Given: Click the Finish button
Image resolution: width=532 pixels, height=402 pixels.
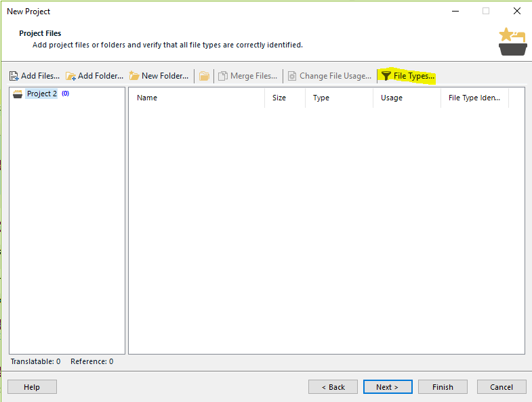Looking at the screenshot, I should 443,387.
